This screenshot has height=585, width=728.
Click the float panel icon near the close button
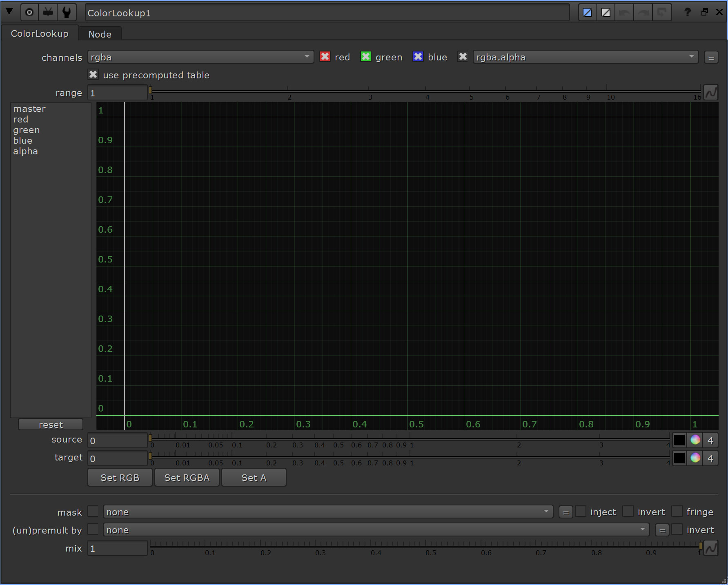[704, 12]
